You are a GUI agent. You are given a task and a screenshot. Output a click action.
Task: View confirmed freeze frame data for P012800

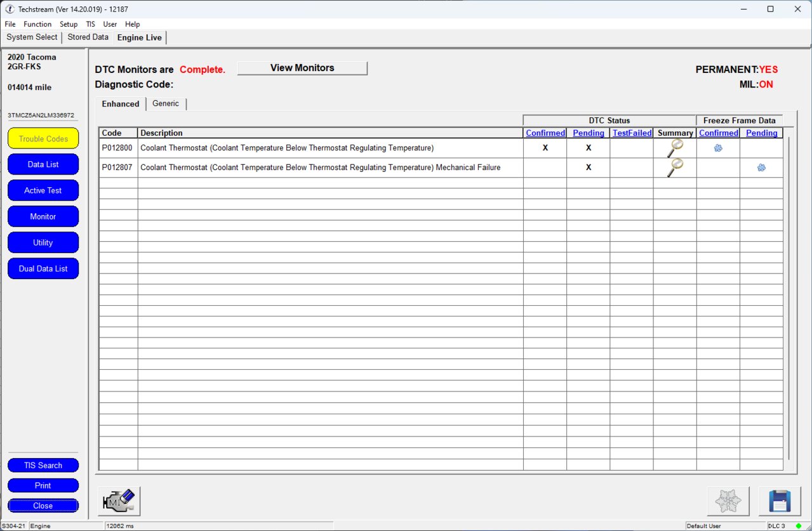718,148
